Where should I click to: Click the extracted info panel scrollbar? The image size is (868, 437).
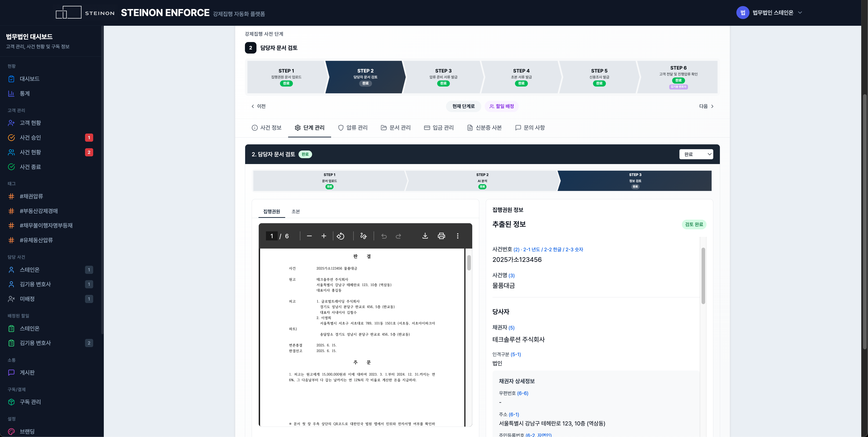click(703, 276)
